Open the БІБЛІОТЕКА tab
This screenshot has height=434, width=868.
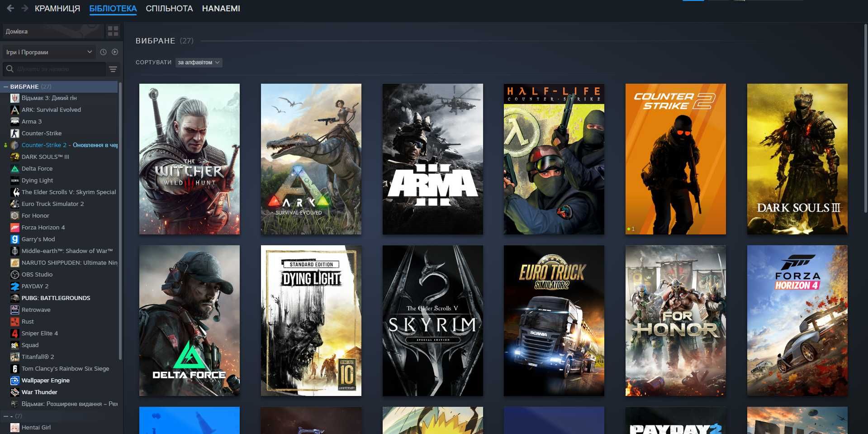tap(113, 9)
